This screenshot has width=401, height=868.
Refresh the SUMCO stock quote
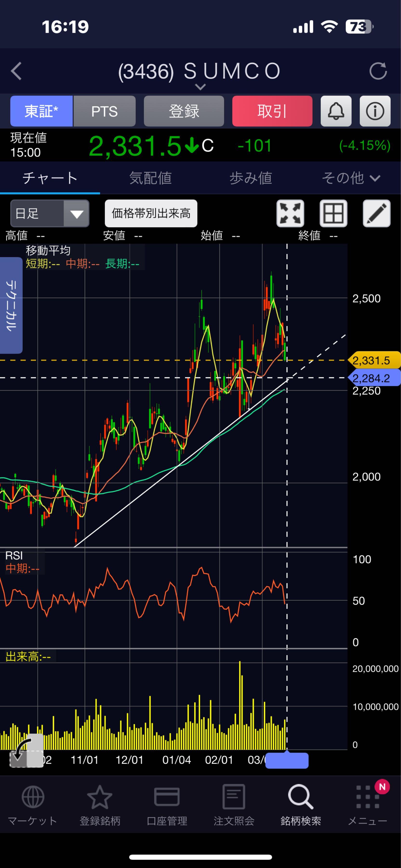378,71
